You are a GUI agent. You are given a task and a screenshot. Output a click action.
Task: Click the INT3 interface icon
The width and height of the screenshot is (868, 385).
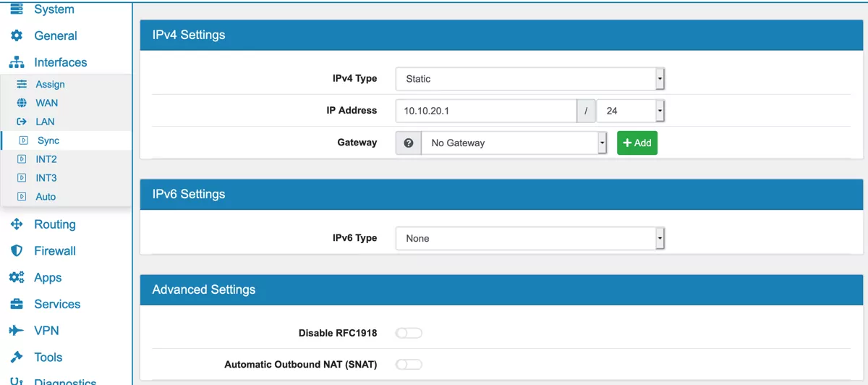tap(22, 178)
